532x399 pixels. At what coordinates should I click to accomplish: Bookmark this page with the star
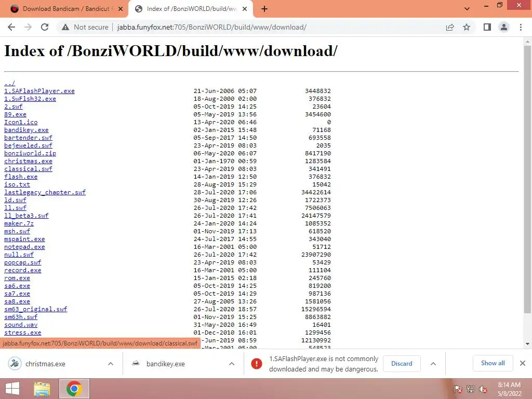467,27
